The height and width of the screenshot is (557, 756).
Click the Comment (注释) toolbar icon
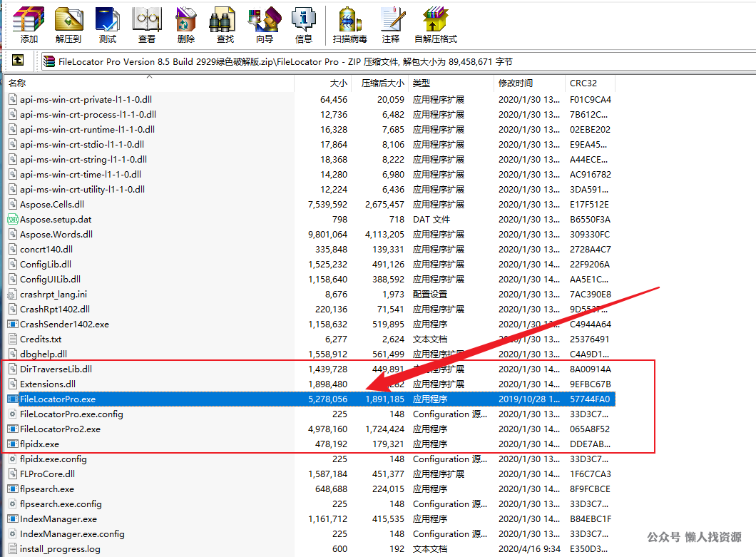[x=391, y=24]
